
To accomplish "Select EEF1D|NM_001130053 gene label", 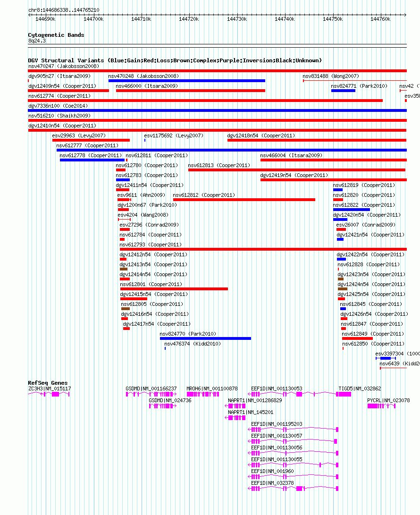I will (x=277, y=388).
